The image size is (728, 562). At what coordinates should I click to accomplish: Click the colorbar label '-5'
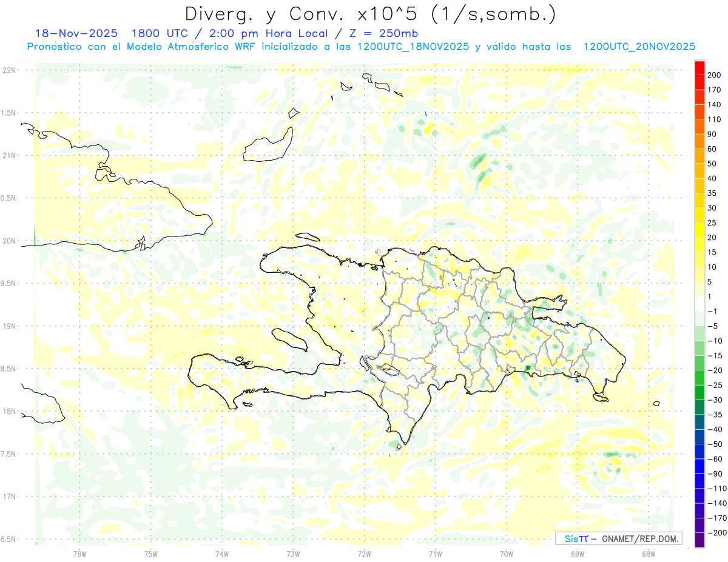point(712,326)
